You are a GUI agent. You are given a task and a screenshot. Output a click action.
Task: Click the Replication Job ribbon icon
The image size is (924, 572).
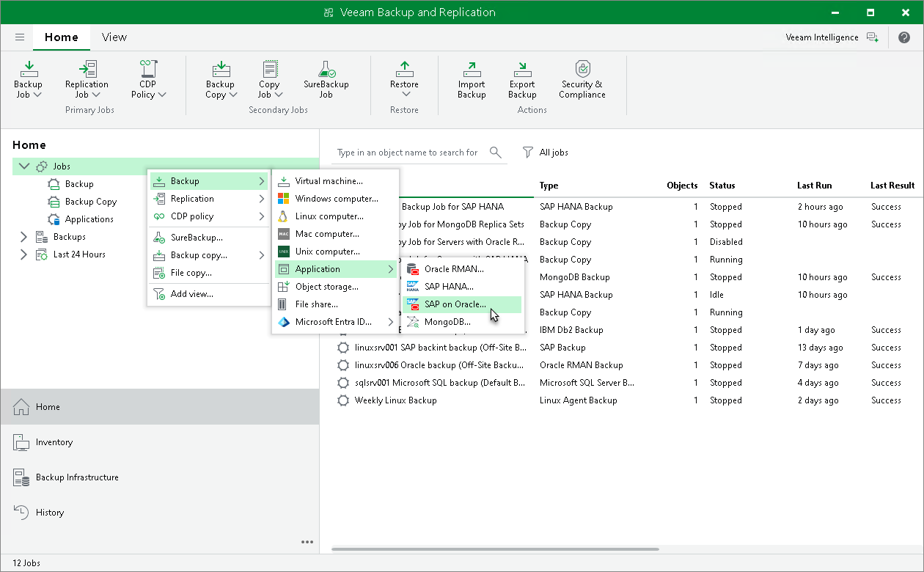click(87, 79)
